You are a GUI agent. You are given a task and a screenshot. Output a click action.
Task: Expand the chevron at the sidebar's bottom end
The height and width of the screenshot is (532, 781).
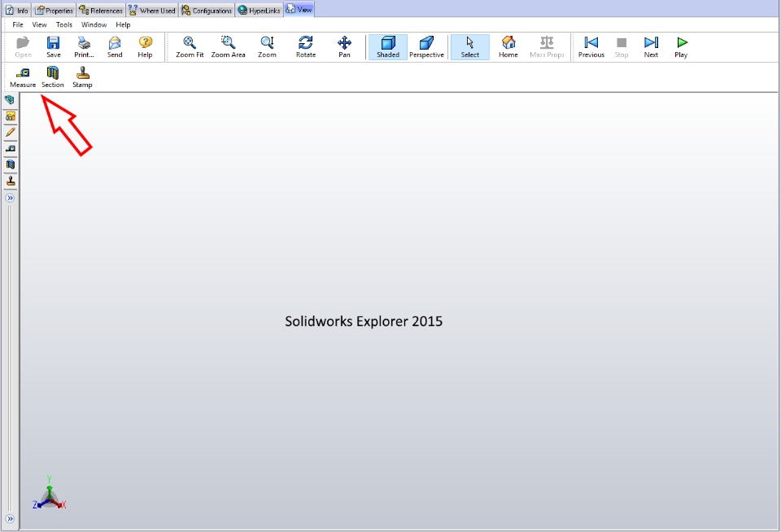(10, 518)
